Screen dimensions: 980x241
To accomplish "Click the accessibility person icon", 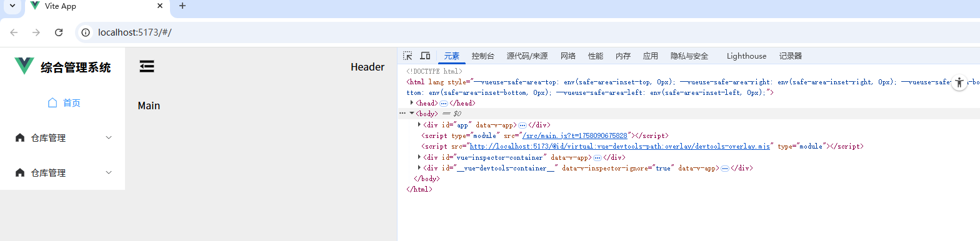I will tap(959, 82).
